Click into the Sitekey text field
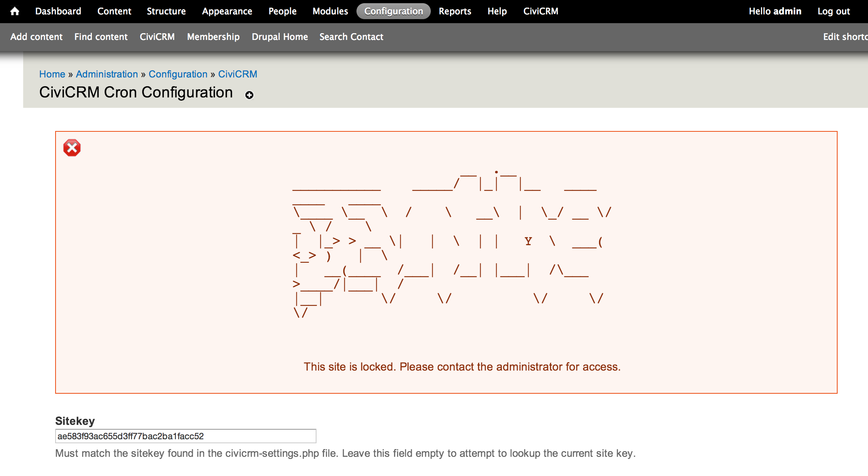The height and width of the screenshot is (476, 868). [x=186, y=436]
